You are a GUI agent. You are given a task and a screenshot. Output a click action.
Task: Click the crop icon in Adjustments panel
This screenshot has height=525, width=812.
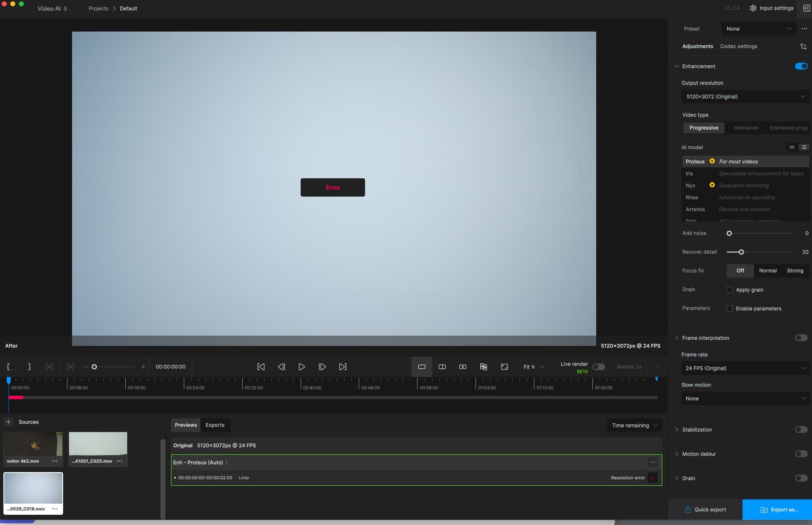803,46
